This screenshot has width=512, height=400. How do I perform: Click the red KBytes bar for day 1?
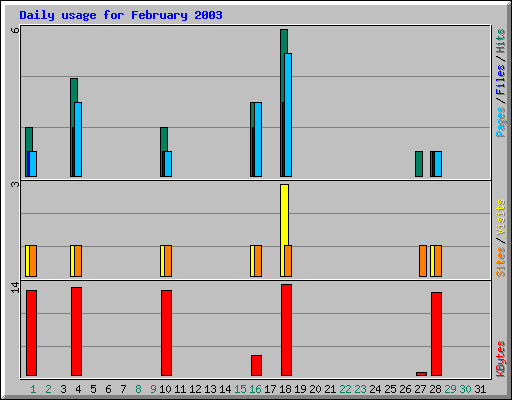click(31, 333)
